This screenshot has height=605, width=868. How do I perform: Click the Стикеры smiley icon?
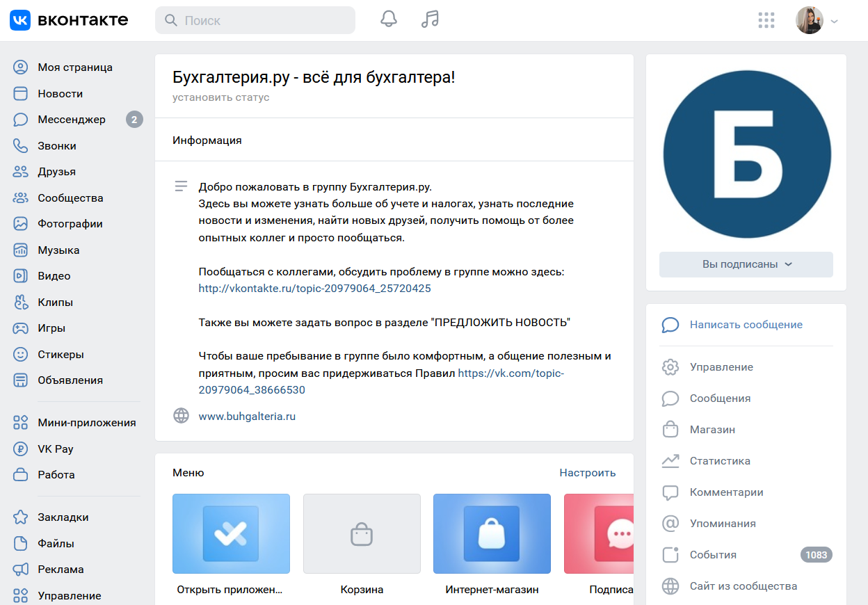click(x=21, y=355)
